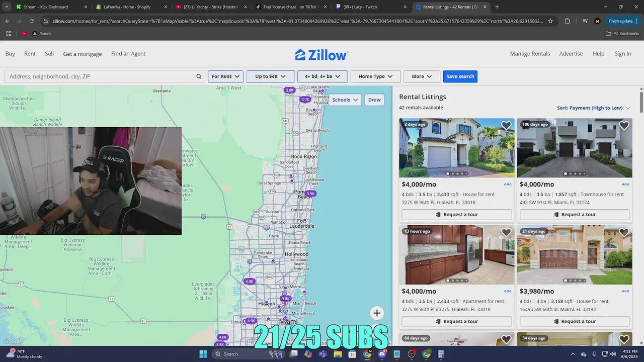Open Calculator from the taskbar
The image size is (644, 362).
click(x=441, y=354)
